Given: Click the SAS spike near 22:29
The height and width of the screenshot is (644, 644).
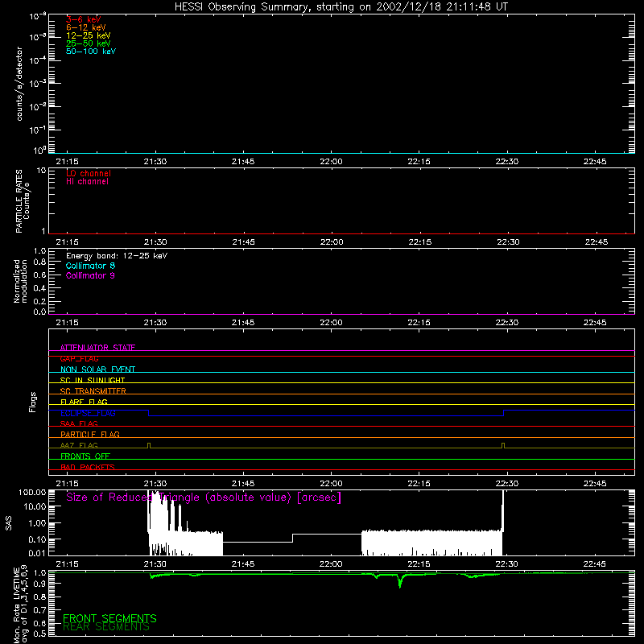Looking at the screenshot, I should click(502, 511).
